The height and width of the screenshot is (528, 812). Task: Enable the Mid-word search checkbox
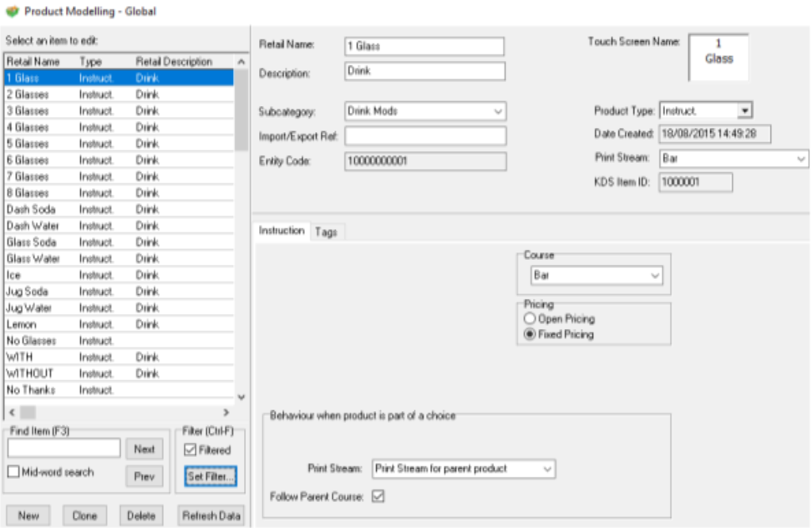[x=13, y=473]
